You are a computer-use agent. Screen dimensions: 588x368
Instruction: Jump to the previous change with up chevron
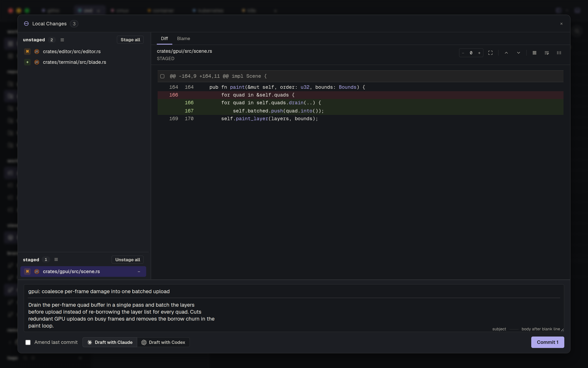tap(506, 53)
